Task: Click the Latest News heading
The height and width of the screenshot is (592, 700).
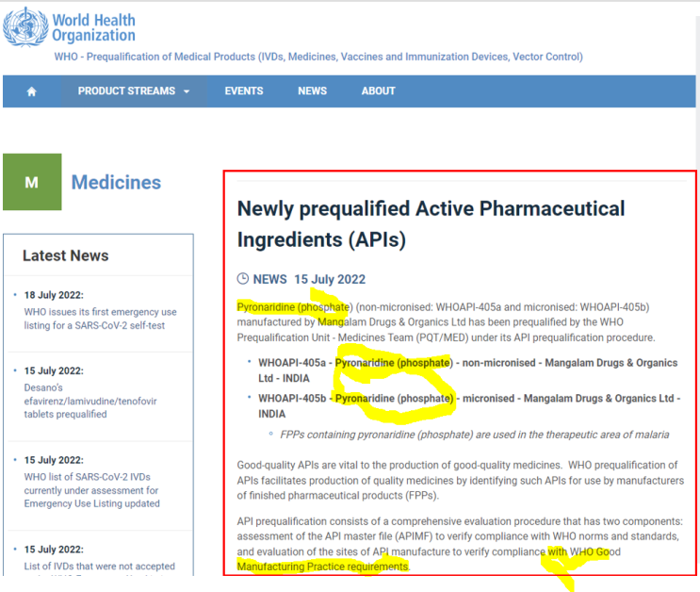Action: [66, 255]
